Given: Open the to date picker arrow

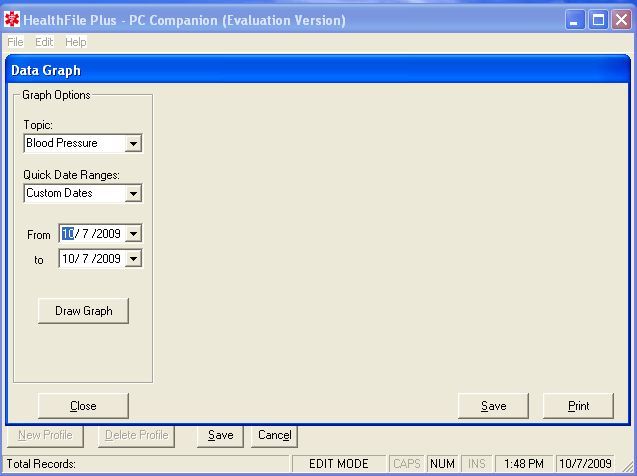Looking at the screenshot, I should (133, 259).
